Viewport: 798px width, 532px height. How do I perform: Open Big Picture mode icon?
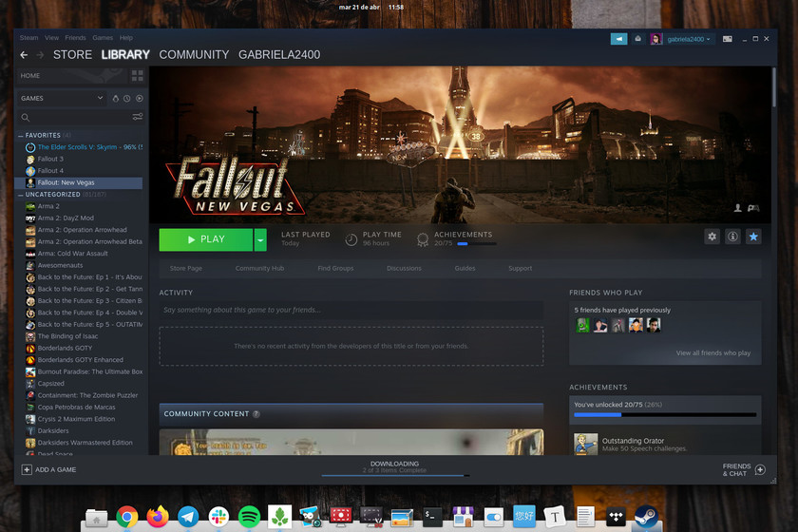click(727, 39)
